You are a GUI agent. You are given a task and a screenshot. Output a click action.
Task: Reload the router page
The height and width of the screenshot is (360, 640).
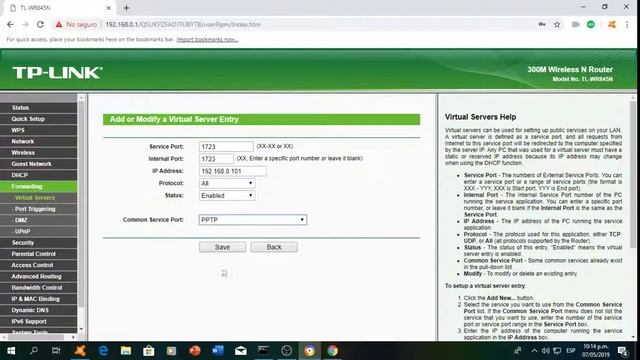[40, 24]
